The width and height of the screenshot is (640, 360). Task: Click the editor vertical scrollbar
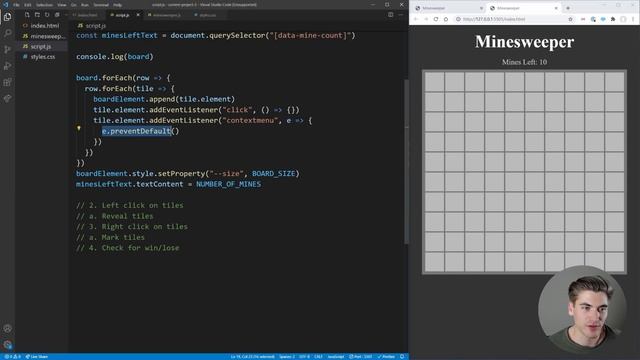[406, 161]
